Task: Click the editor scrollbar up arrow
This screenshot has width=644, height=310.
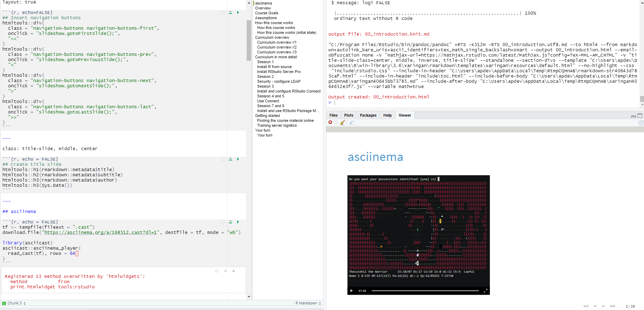Action: coord(249,3)
